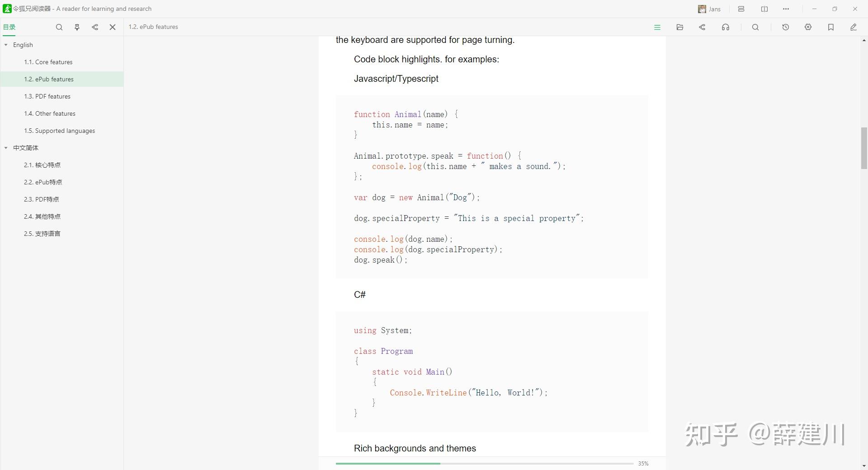This screenshot has width=868, height=470.
Task: Toggle the table of contents list icon
Action: 657,27
